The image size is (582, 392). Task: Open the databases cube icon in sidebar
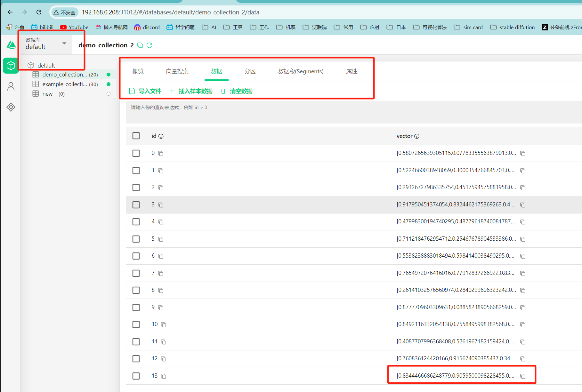click(11, 66)
